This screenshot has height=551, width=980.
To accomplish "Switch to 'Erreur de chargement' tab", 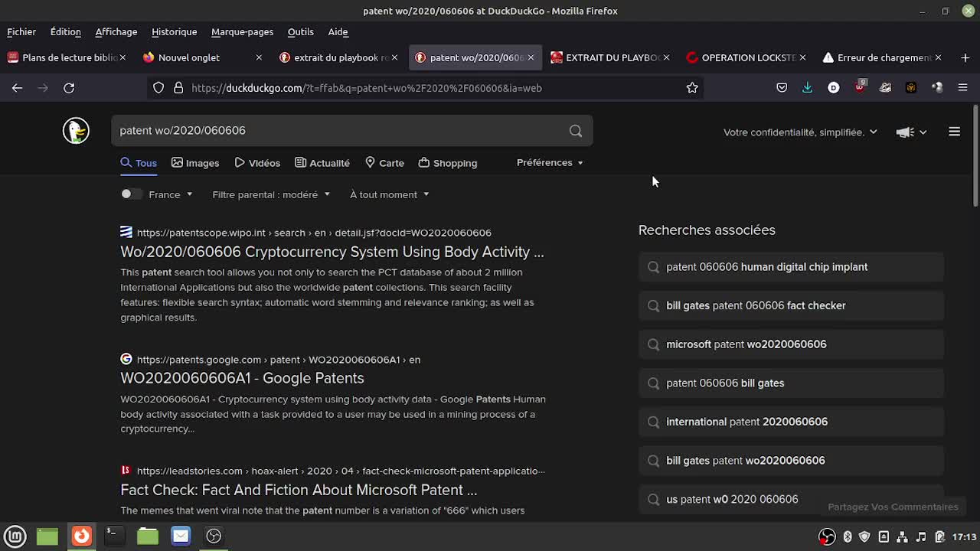I will [880, 57].
